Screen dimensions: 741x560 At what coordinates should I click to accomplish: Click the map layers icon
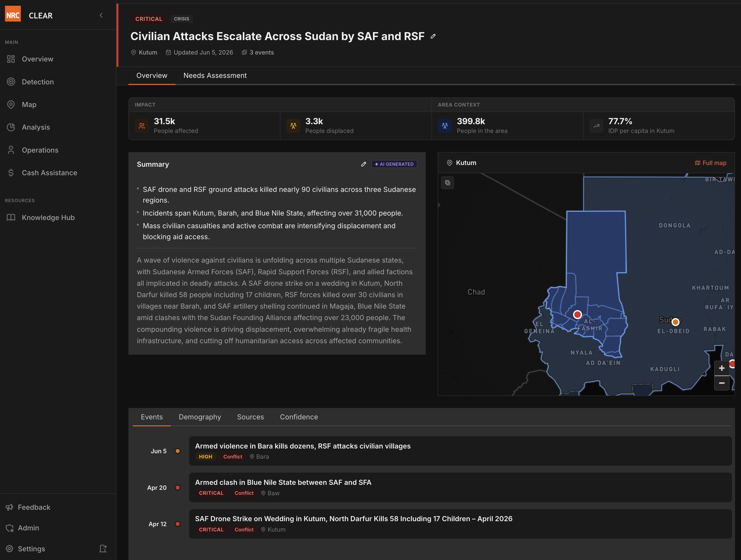[x=448, y=183]
